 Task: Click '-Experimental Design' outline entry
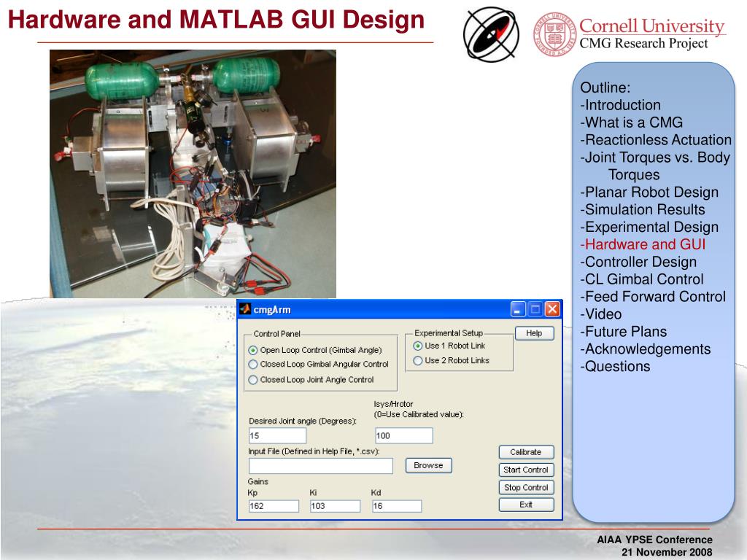649,227
